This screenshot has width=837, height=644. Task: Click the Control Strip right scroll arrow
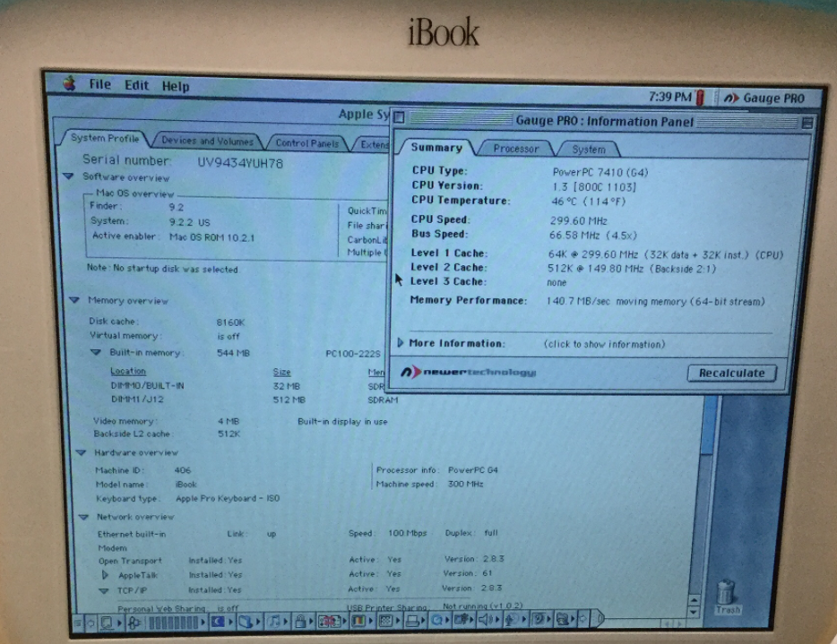582,619
